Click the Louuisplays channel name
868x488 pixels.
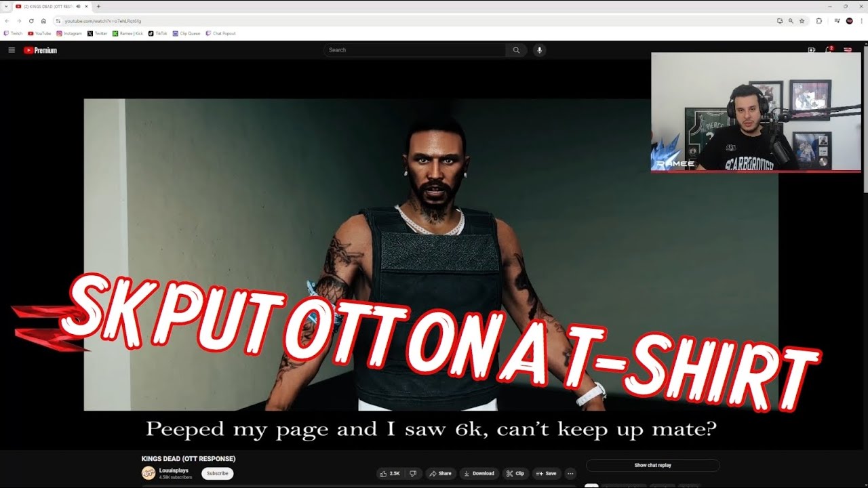[174, 470]
